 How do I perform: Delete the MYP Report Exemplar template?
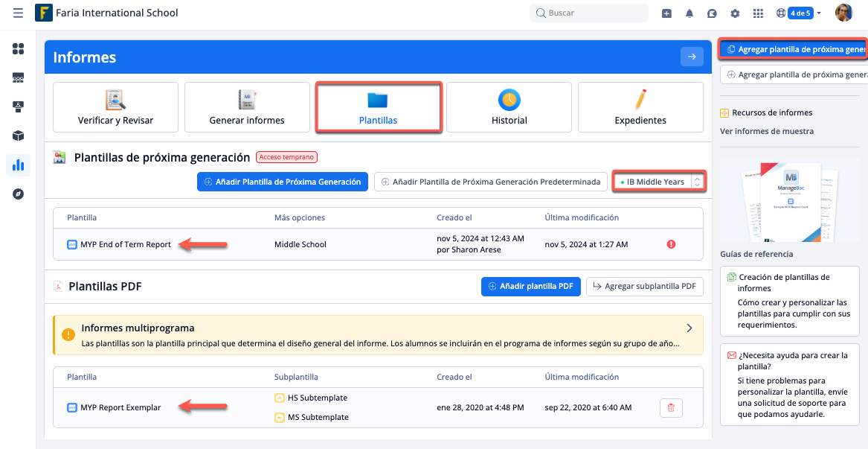[671, 407]
